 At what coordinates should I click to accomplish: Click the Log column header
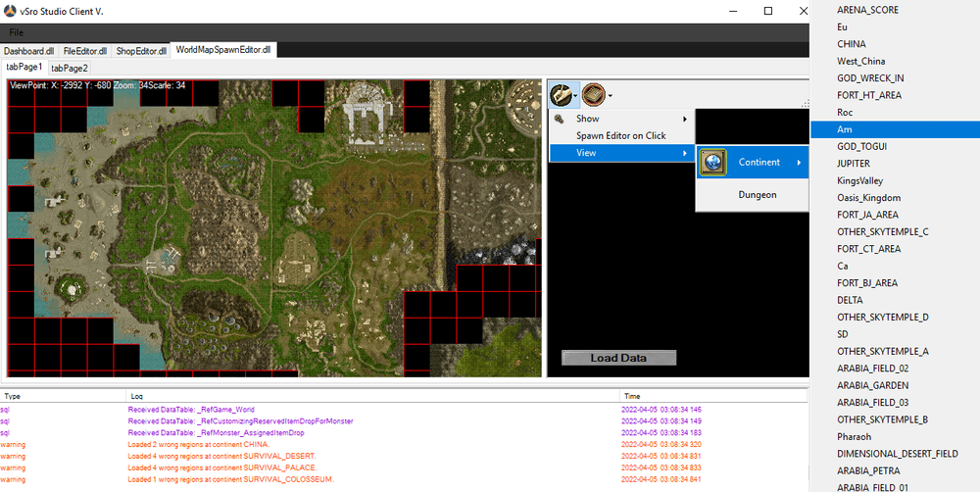coord(136,396)
